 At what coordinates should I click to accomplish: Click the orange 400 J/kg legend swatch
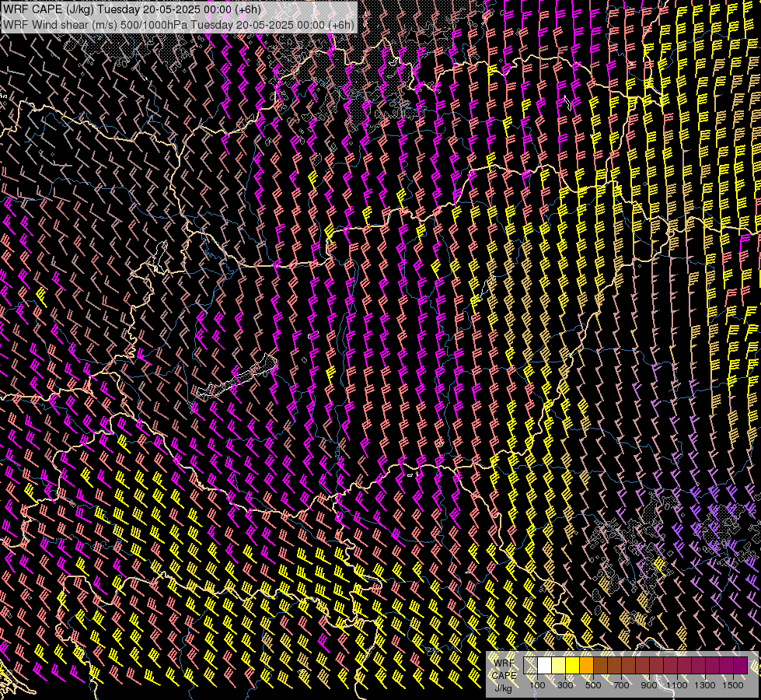tap(586, 665)
